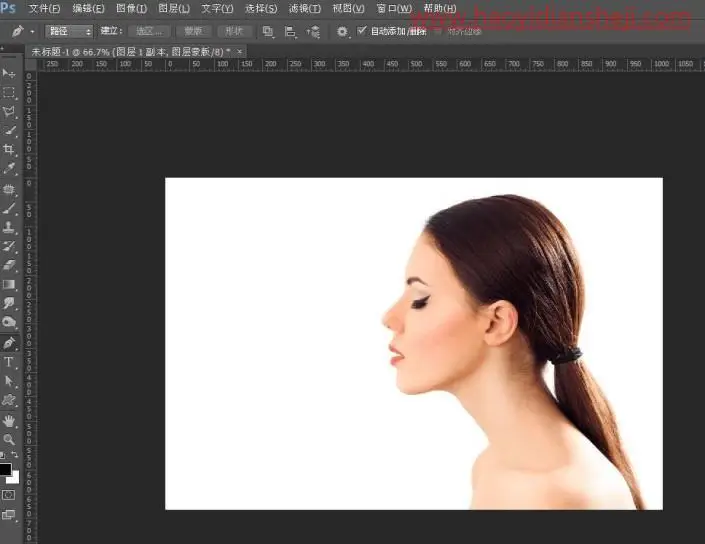Select the Quick Selection tool
The width and height of the screenshot is (705, 544).
click(x=9, y=131)
